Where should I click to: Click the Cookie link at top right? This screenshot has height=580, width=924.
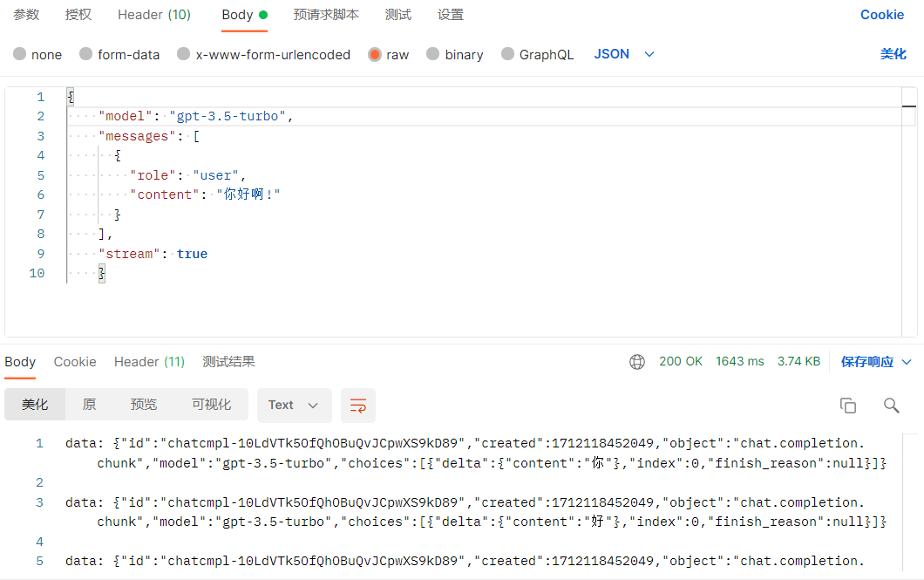pyautogui.click(x=882, y=15)
